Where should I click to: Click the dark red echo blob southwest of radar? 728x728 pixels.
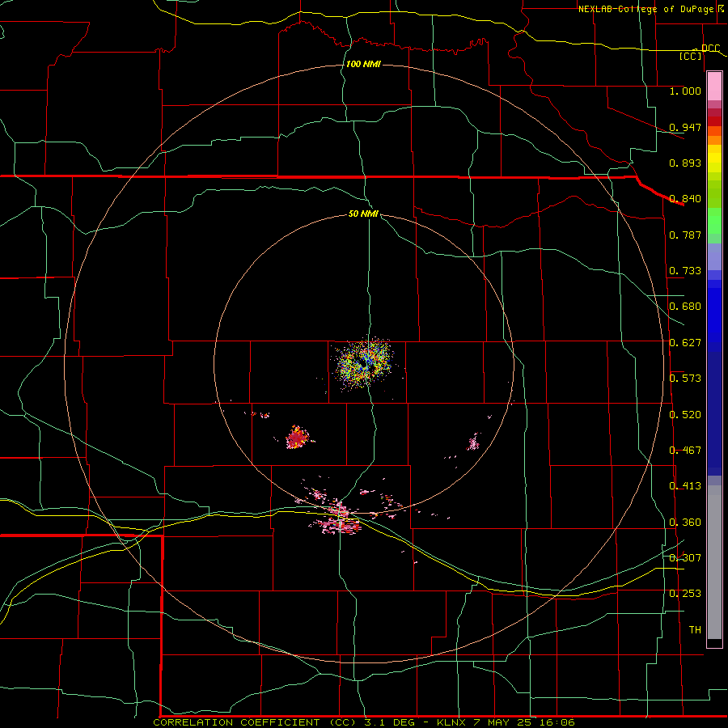pyautogui.click(x=297, y=438)
